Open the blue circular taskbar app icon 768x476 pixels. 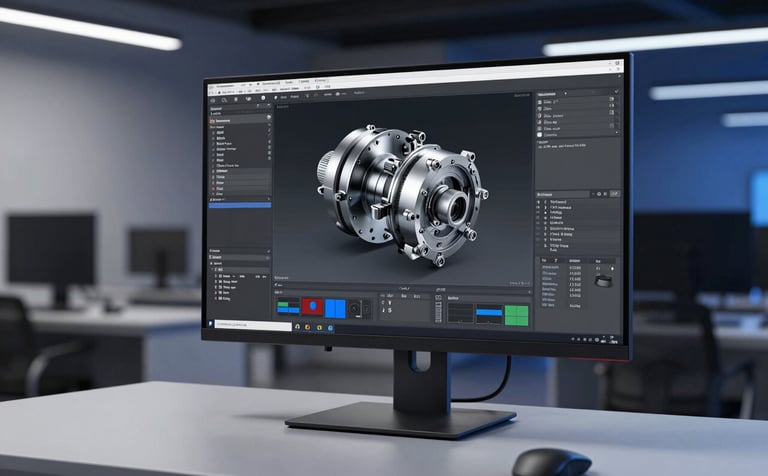(x=331, y=328)
